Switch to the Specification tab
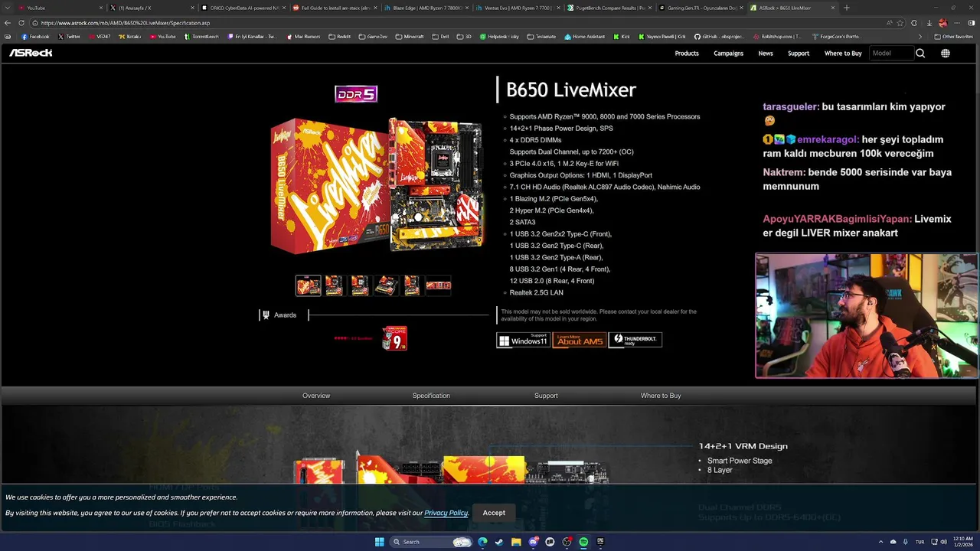This screenshot has width=980, height=551. point(431,396)
